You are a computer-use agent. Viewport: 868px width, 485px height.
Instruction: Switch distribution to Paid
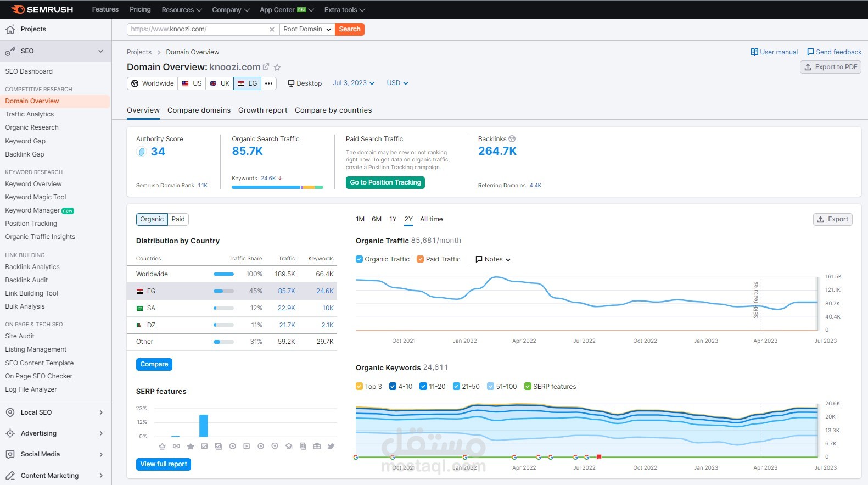coord(178,219)
